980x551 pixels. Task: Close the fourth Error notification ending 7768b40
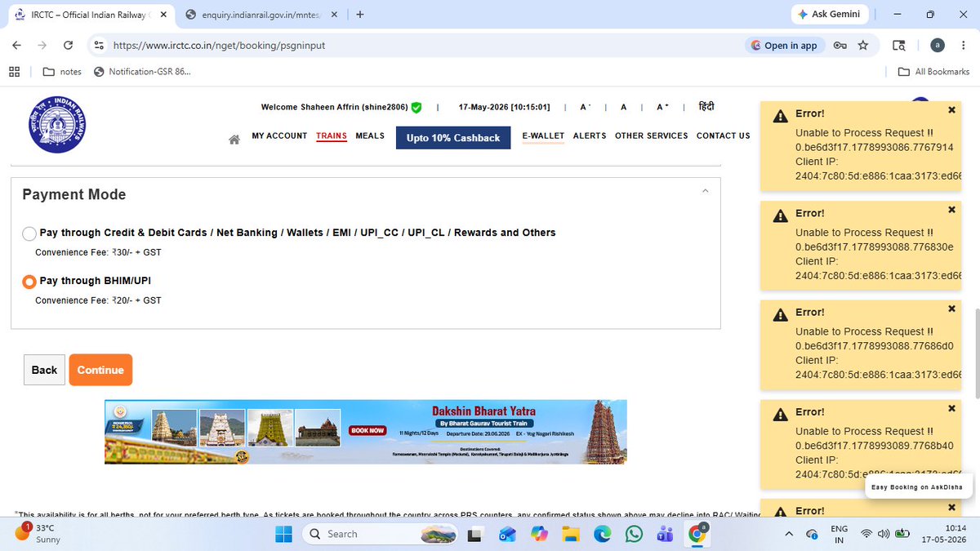951,408
